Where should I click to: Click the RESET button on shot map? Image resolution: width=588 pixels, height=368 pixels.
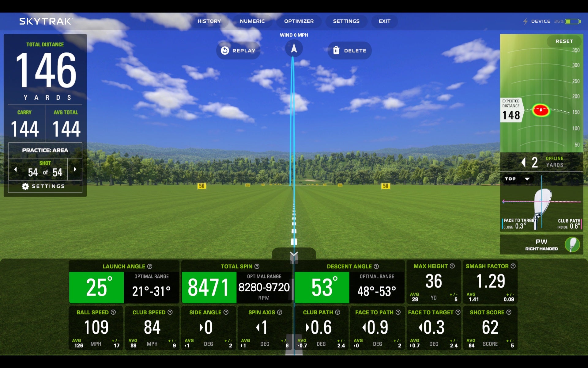point(564,41)
